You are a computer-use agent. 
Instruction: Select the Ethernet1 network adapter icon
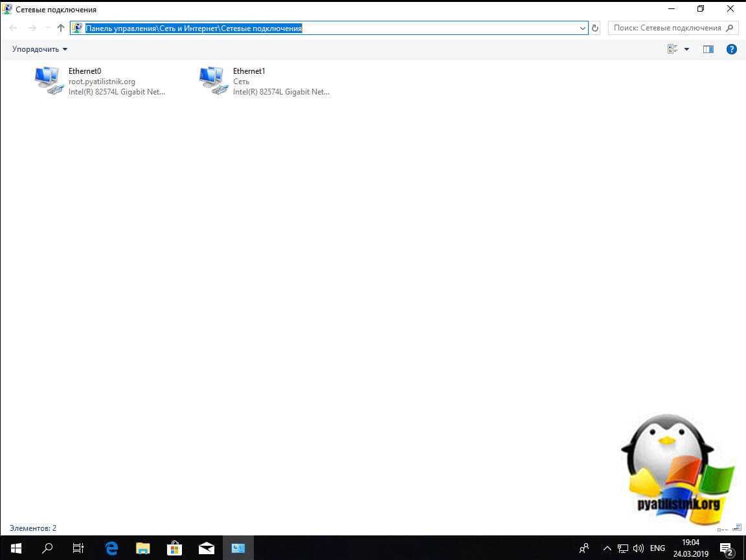coord(214,81)
